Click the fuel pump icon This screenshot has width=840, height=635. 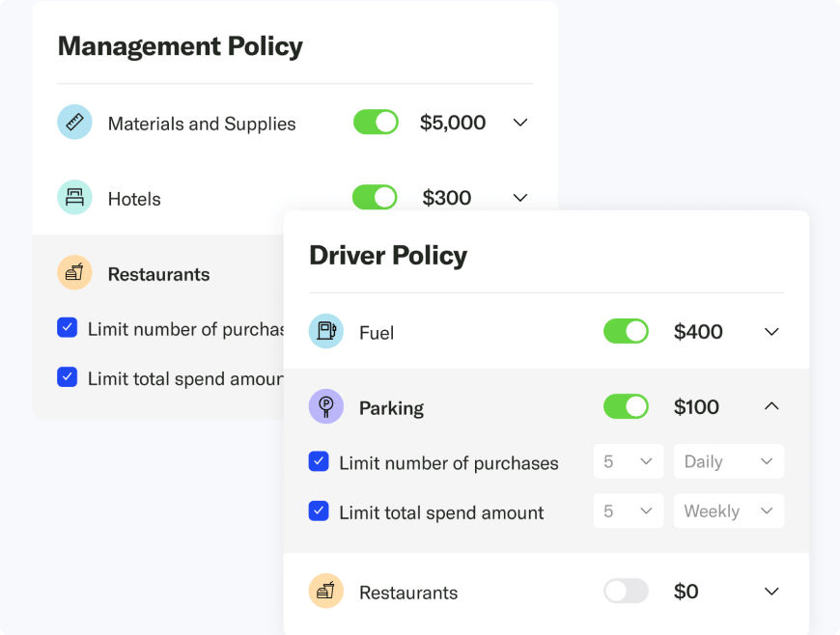click(x=326, y=332)
